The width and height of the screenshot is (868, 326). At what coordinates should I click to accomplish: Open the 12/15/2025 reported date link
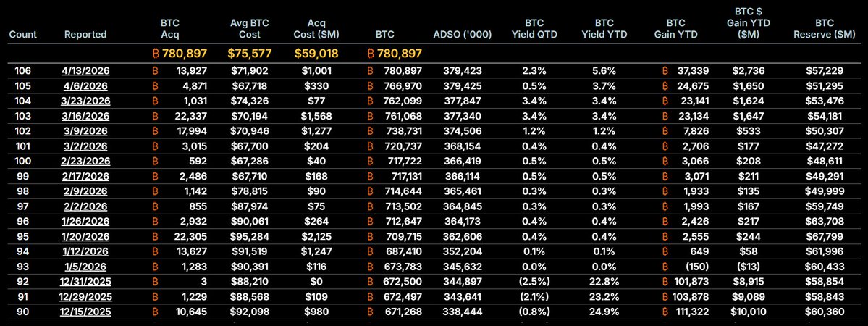85,312
